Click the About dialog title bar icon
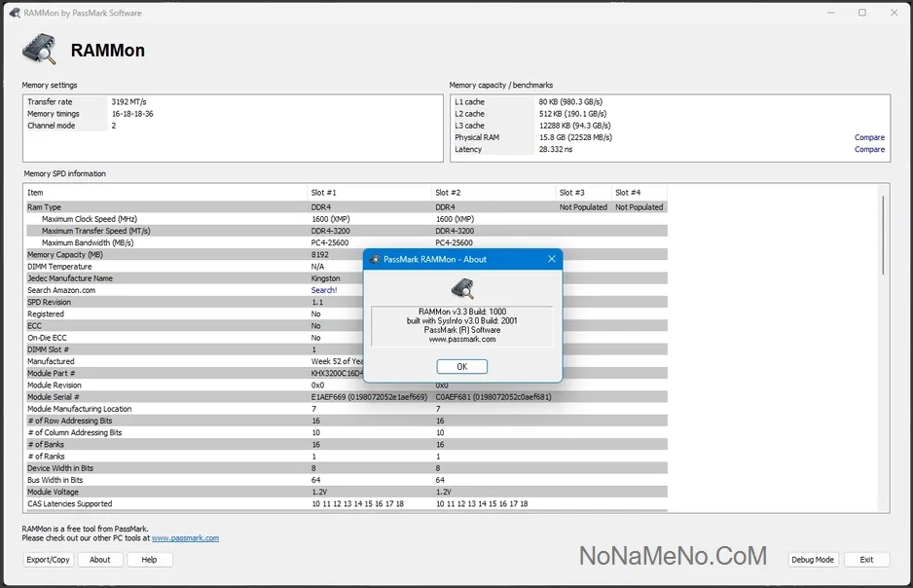This screenshot has height=588, width=913. tap(375, 260)
